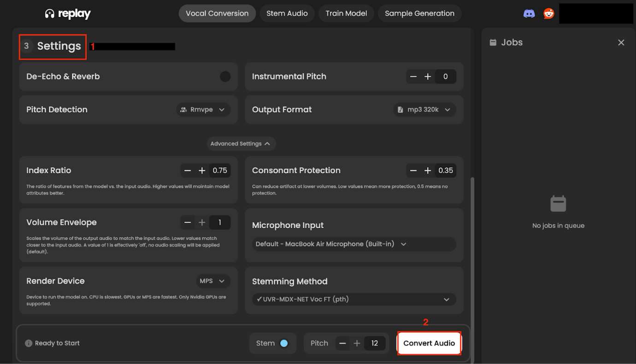Image resolution: width=636 pixels, height=364 pixels.
Task: Increase Instrumental Pitch with plus icon
Action: click(x=428, y=76)
